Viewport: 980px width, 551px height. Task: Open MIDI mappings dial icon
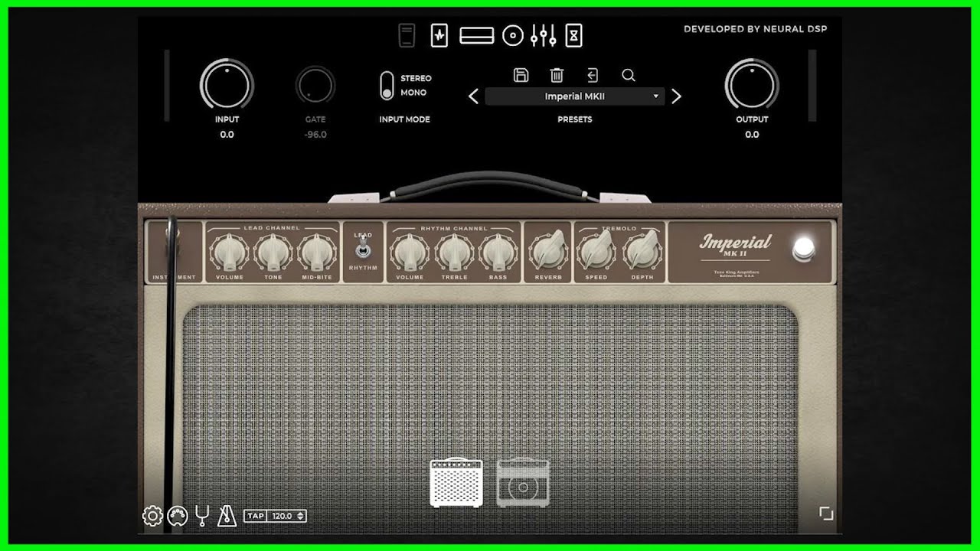178,517
